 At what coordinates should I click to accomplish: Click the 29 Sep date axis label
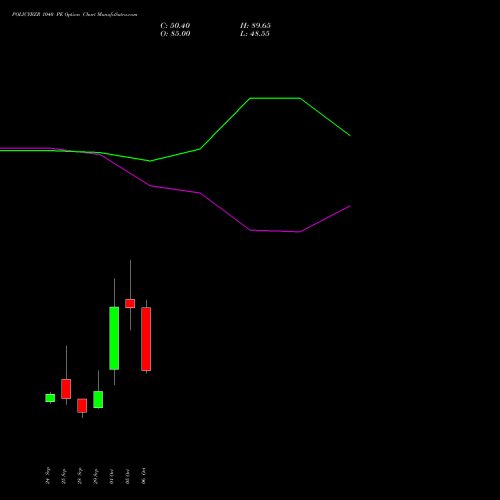pyautogui.click(x=96, y=476)
